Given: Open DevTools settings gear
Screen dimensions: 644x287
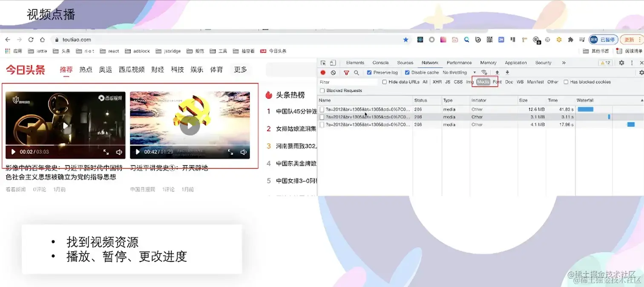Looking at the screenshot, I should tap(621, 63).
